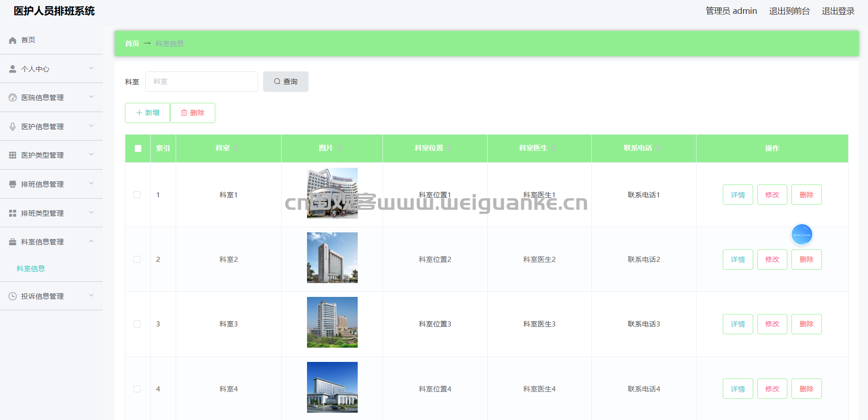Sort by the 科室位置 column arrows

pos(449,148)
